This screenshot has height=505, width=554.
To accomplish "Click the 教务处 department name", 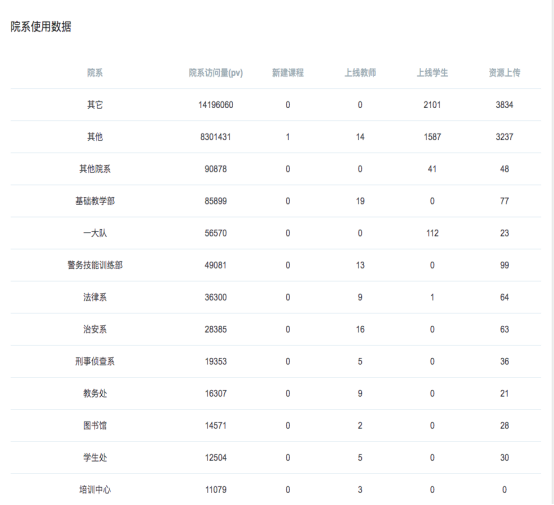I will click(95, 393).
